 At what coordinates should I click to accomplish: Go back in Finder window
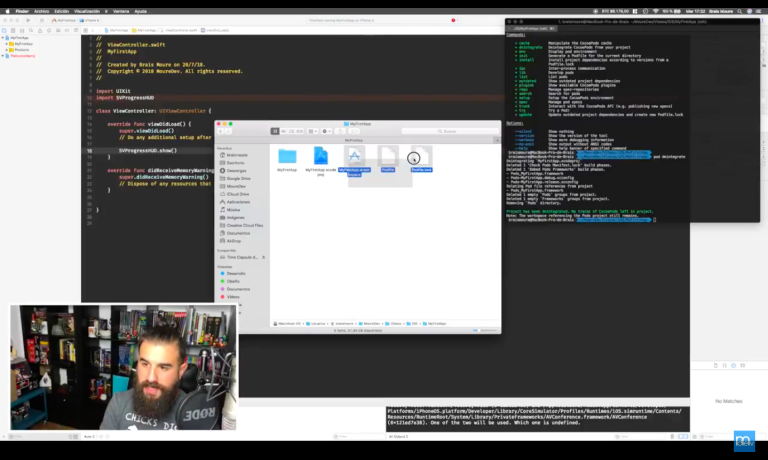(220, 131)
